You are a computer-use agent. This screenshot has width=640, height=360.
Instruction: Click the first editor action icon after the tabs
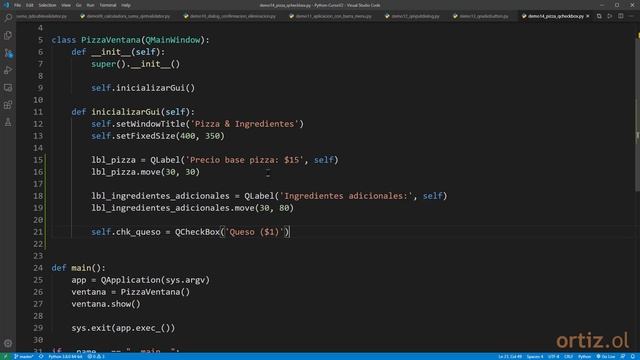599,16
